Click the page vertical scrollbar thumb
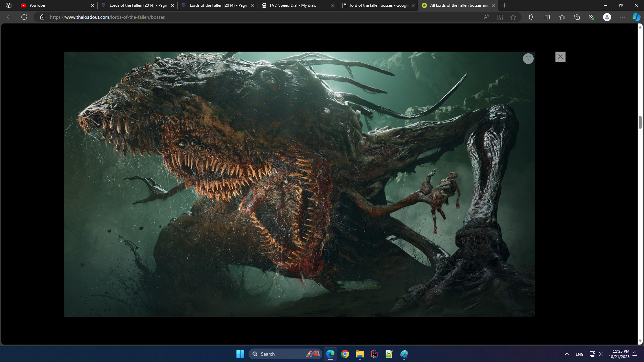Image resolution: width=644 pixels, height=362 pixels. point(640,122)
